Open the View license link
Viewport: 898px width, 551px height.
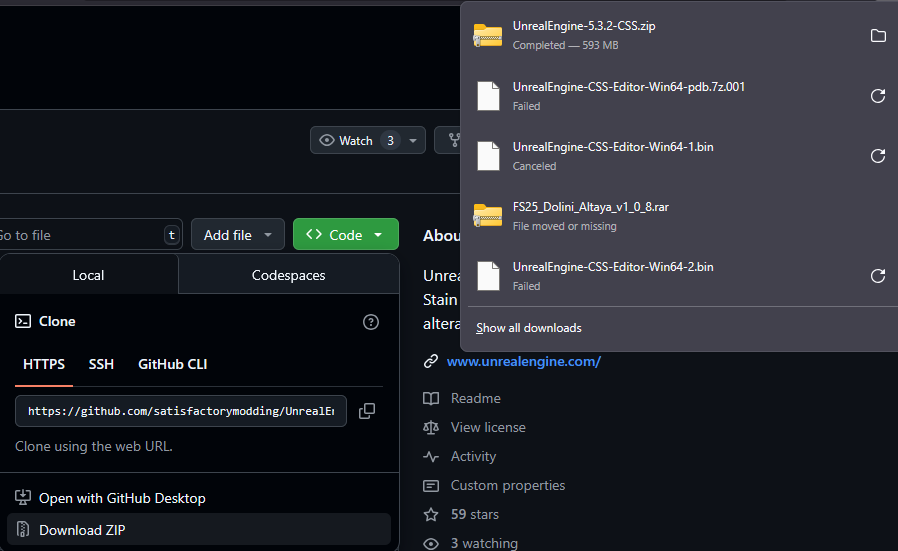point(488,427)
